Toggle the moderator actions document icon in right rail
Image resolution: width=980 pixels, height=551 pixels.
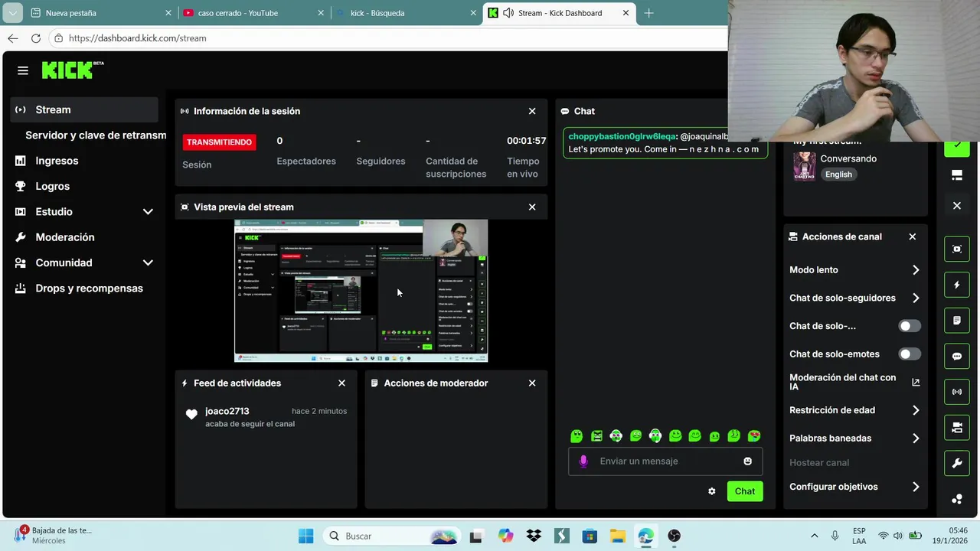957,320
